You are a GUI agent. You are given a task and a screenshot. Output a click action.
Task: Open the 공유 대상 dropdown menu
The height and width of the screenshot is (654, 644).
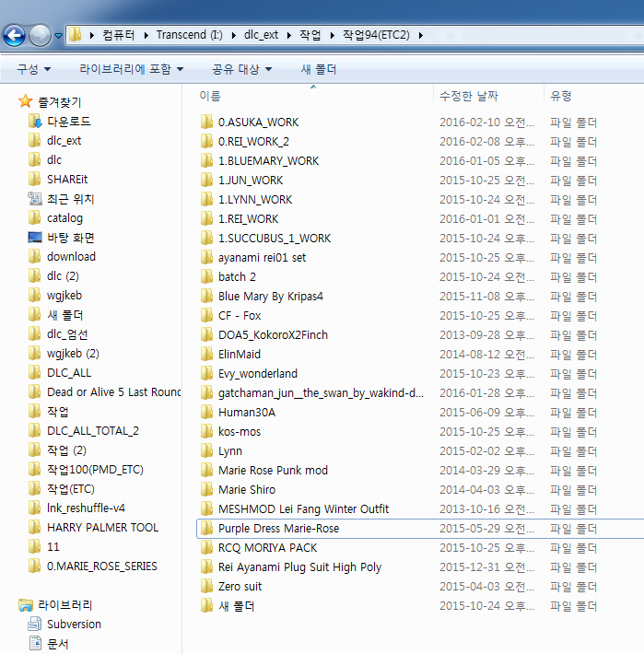[x=241, y=69]
